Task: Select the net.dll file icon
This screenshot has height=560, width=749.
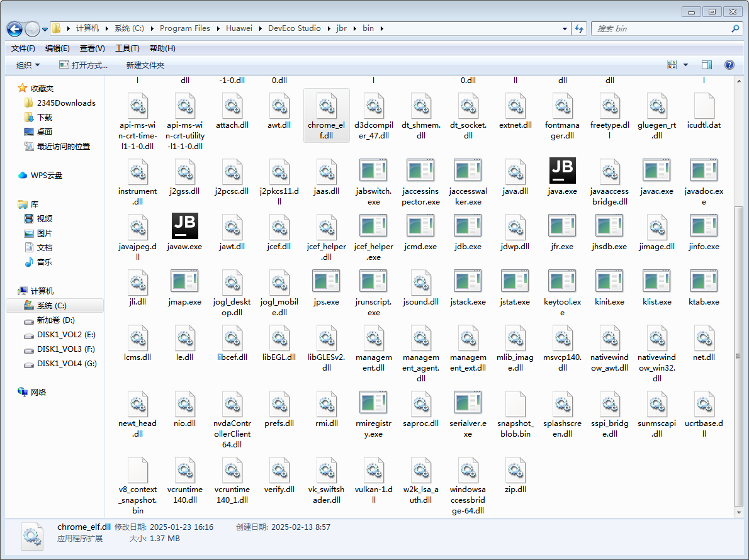Action: tap(704, 337)
